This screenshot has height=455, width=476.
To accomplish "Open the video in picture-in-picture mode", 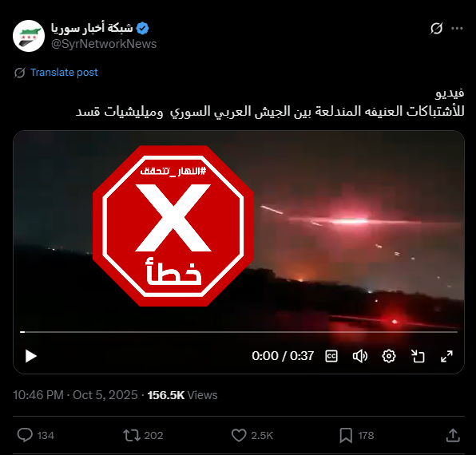I will pos(418,356).
